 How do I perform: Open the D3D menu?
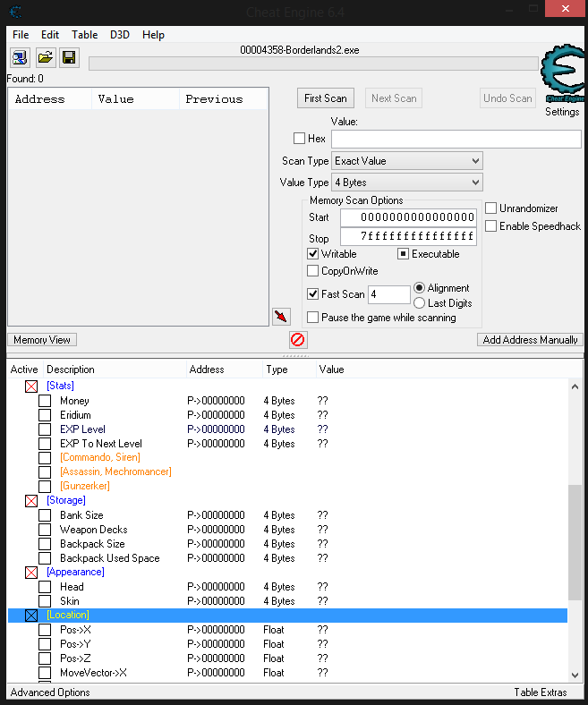[x=120, y=35]
